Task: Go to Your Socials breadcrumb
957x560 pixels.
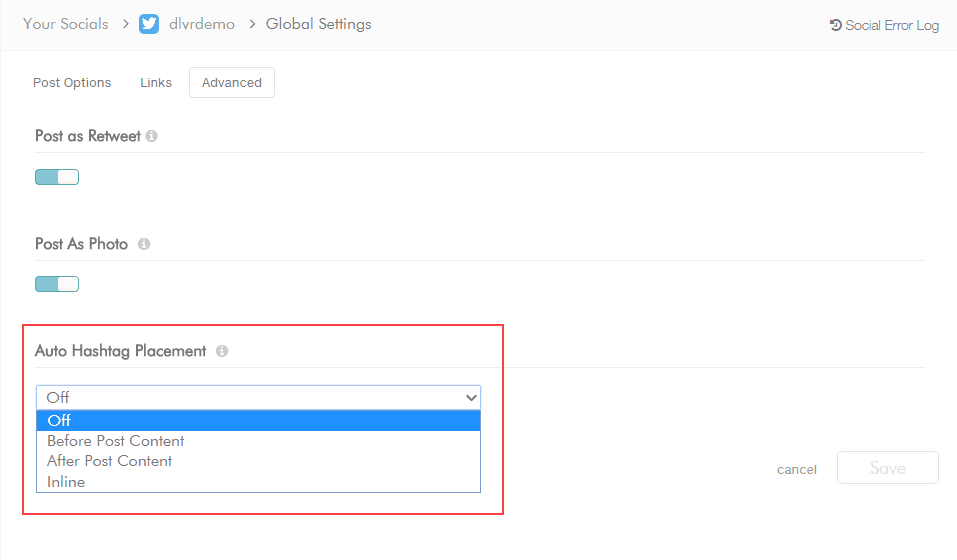Action: 66,24
